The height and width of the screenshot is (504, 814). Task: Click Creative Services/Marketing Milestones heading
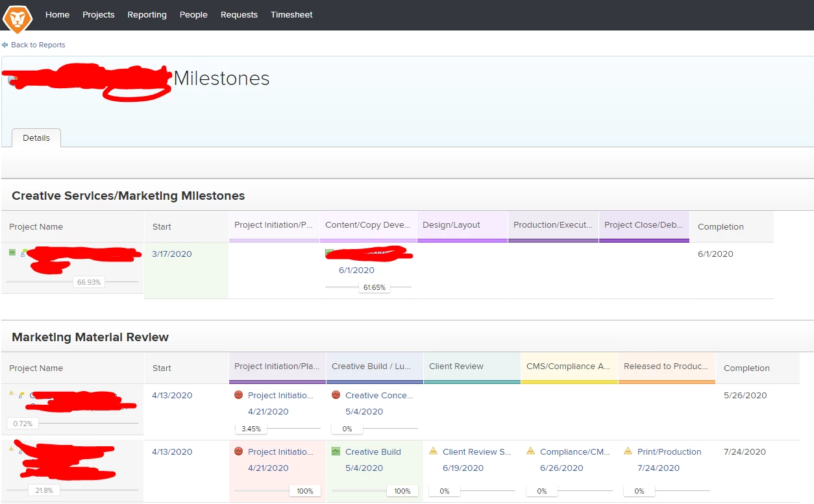[129, 195]
